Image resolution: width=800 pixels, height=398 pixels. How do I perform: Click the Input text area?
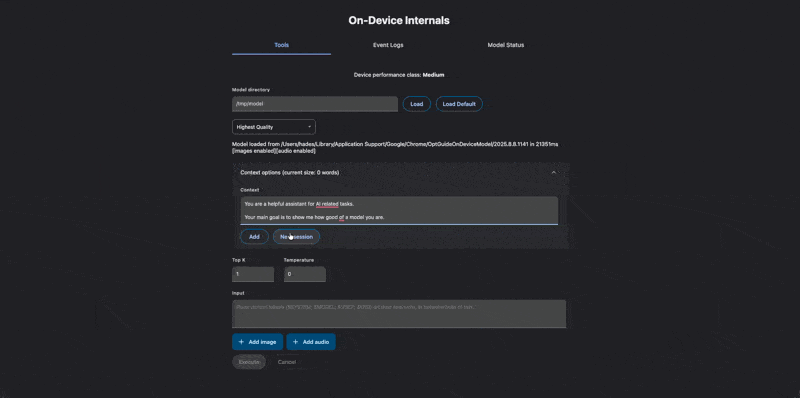[x=399, y=314]
